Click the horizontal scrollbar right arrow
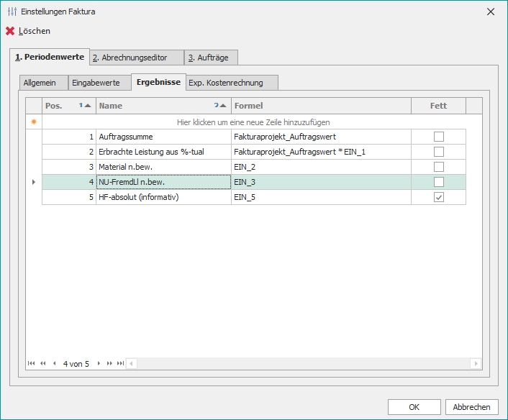 coord(476,364)
